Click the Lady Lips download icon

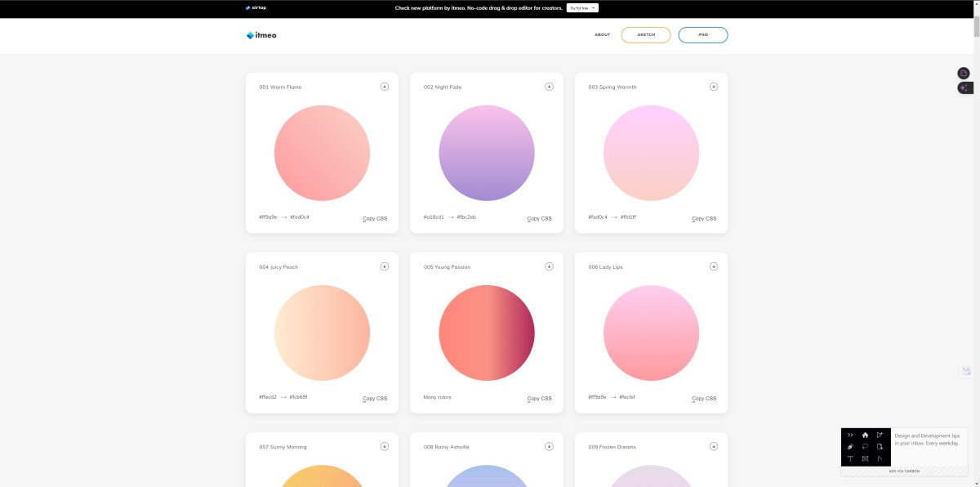coord(714,266)
